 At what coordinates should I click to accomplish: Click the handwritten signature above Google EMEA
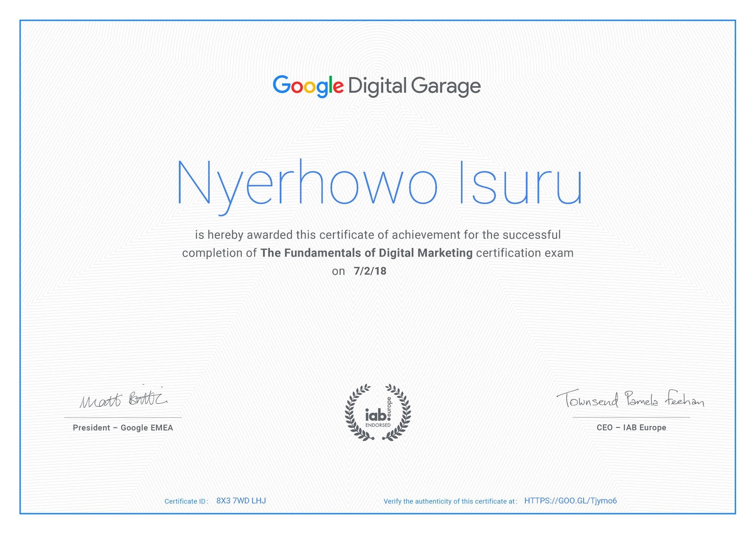123,398
